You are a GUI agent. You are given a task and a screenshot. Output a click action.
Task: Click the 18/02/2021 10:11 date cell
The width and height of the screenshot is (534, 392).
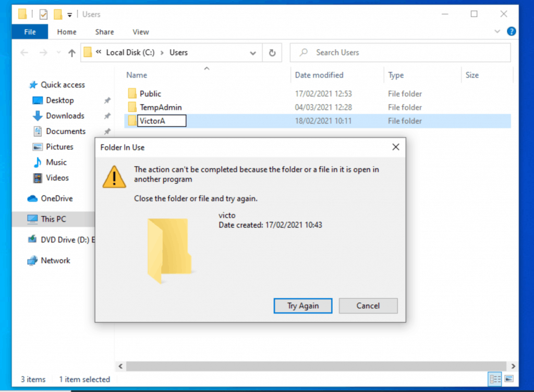tap(323, 121)
